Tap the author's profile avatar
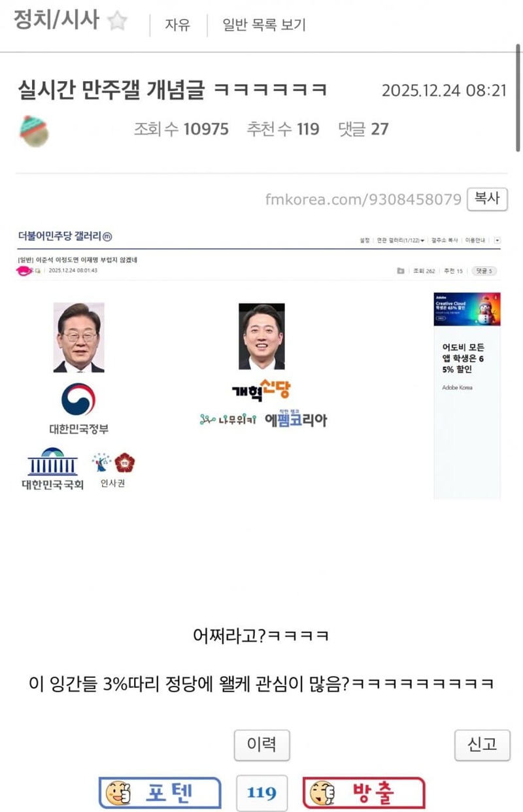Image resolution: width=523 pixels, height=812 pixels. [x=35, y=130]
